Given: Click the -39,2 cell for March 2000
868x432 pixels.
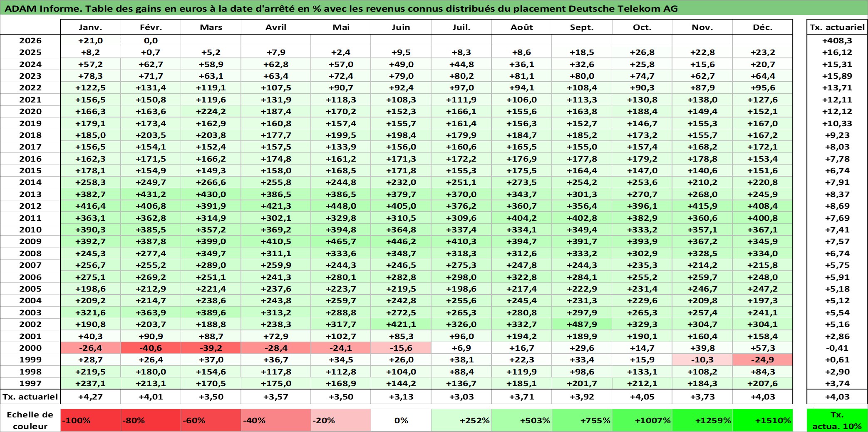Looking at the screenshot, I should tap(211, 348).
